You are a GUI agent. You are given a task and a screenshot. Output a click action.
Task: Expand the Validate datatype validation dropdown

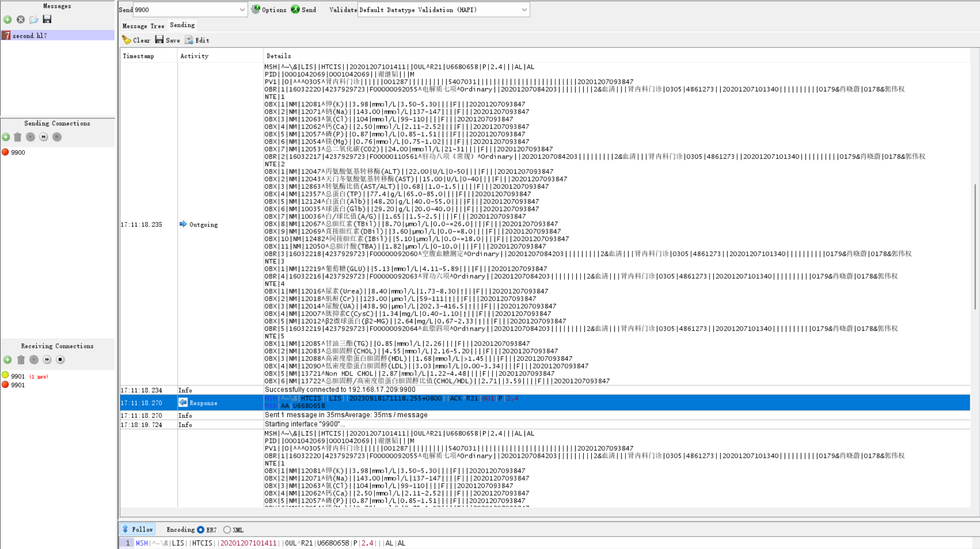524,10
